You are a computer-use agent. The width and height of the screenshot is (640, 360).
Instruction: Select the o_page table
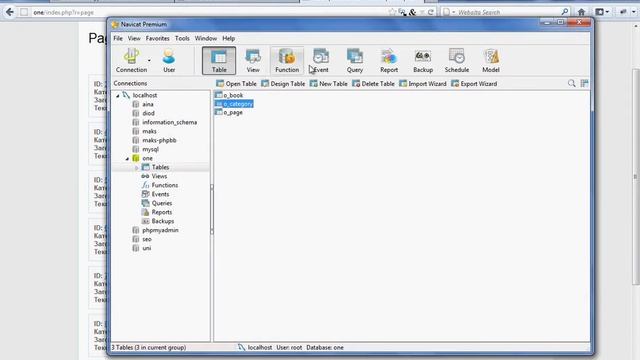click(x=233, y=113)
